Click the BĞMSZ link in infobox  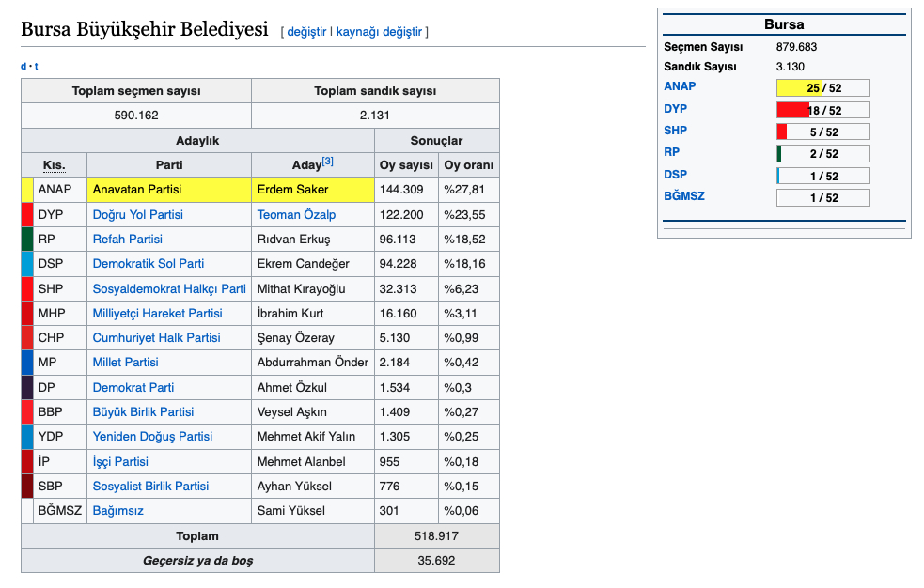tap(683, 196)
